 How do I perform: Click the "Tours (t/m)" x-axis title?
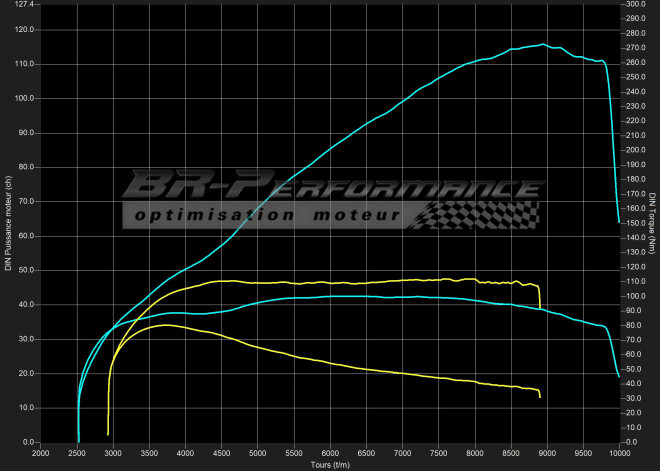(330, 465)
